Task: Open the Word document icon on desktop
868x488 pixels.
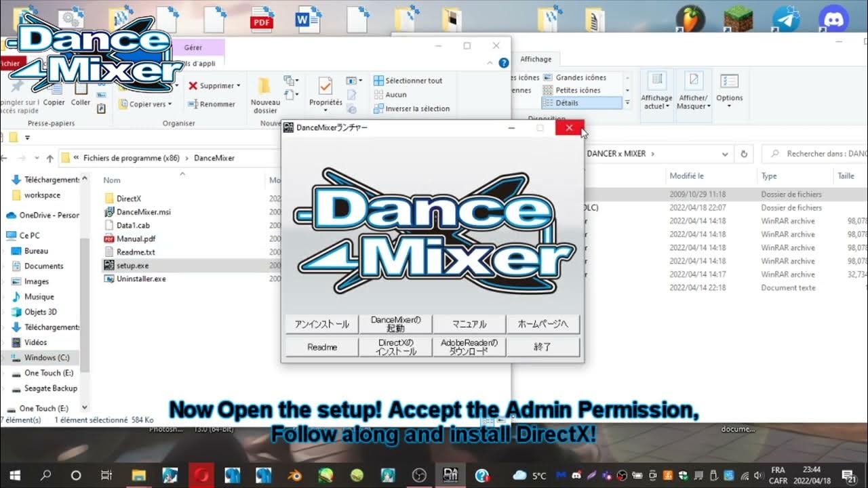Action: coord(308,19)
